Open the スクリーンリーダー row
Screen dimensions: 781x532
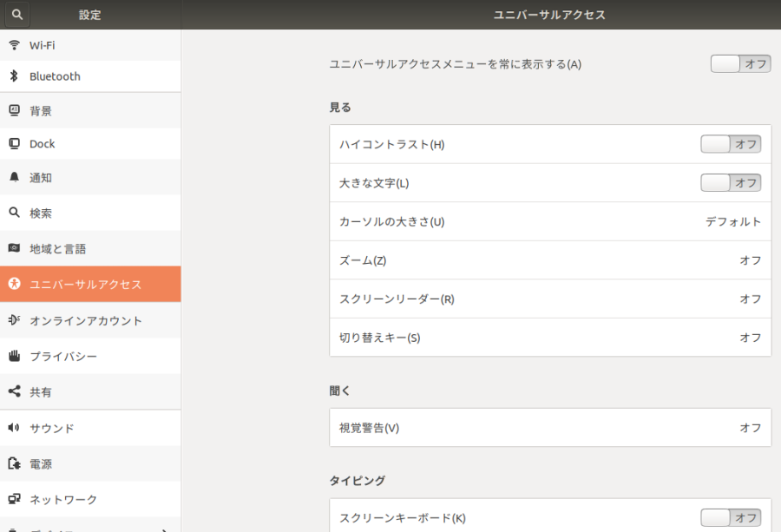[x=550, y=299]
